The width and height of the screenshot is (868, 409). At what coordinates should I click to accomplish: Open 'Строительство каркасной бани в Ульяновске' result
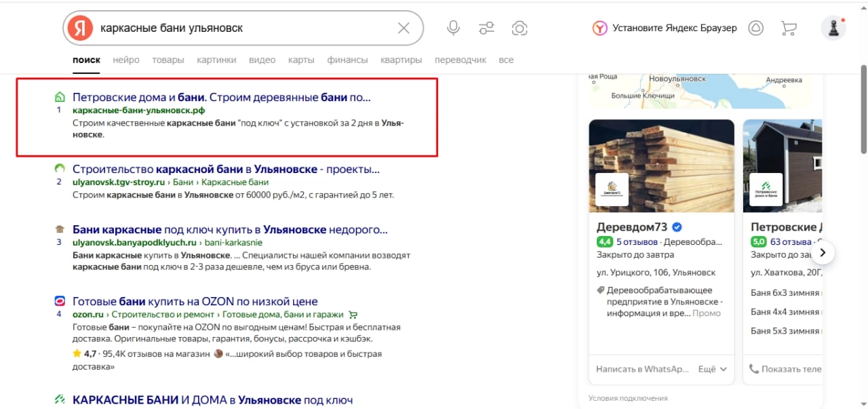click(226, 169)
